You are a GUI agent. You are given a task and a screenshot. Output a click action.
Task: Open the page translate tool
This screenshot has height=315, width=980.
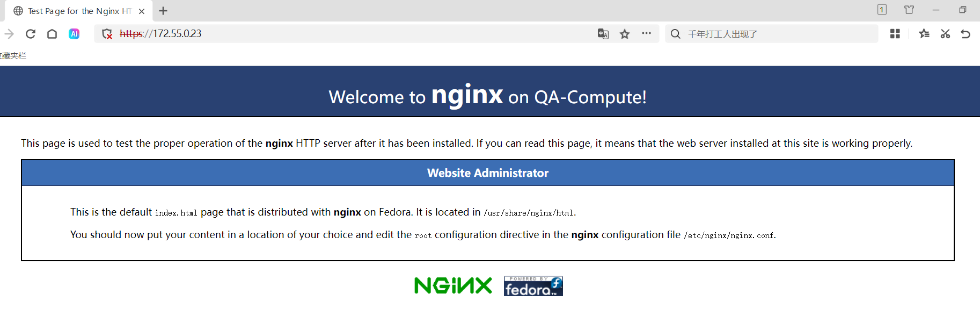pyautogui.click(x=603, y=34)
